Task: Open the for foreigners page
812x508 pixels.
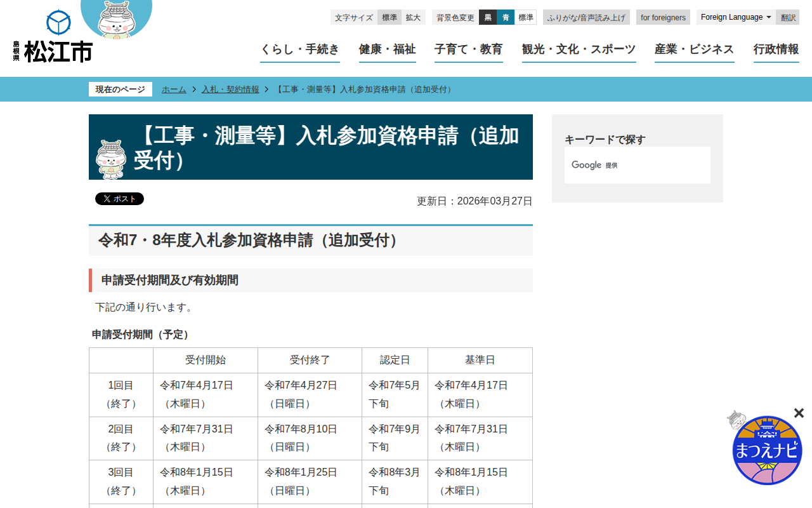Action: [x=663, y=17]
